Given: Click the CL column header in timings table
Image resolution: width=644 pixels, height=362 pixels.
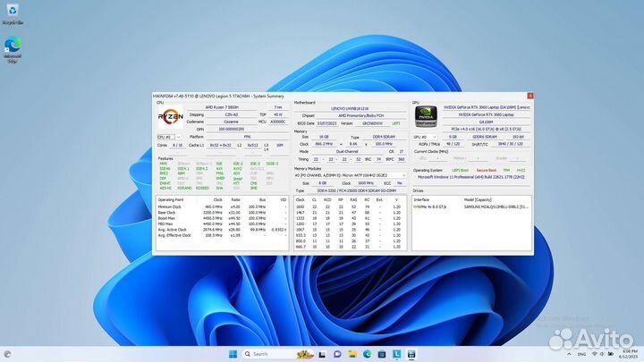Looking at the screenshot, I should (x=314, y=200).
